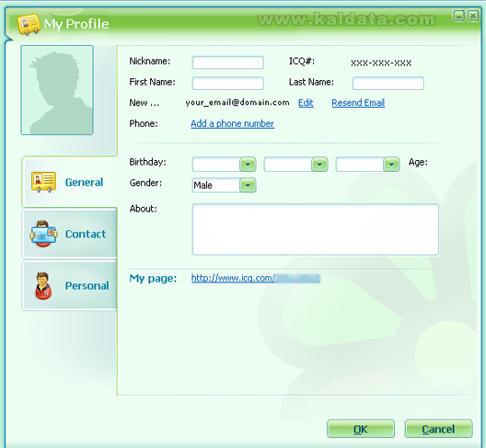Click Add a phone number link

coord(233,123)
